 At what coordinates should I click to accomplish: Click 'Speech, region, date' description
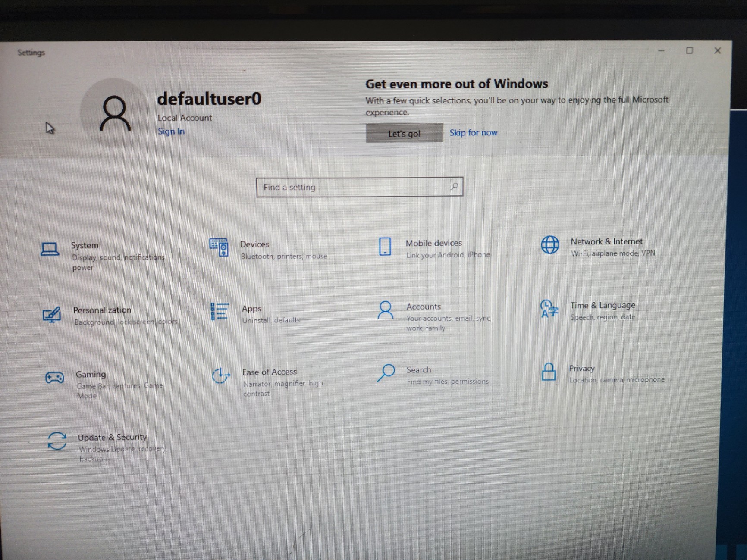click(x=603, y=317)
